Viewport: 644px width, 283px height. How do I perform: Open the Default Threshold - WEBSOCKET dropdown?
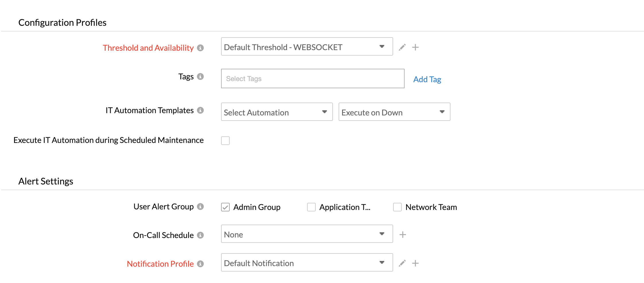point(307,47)
